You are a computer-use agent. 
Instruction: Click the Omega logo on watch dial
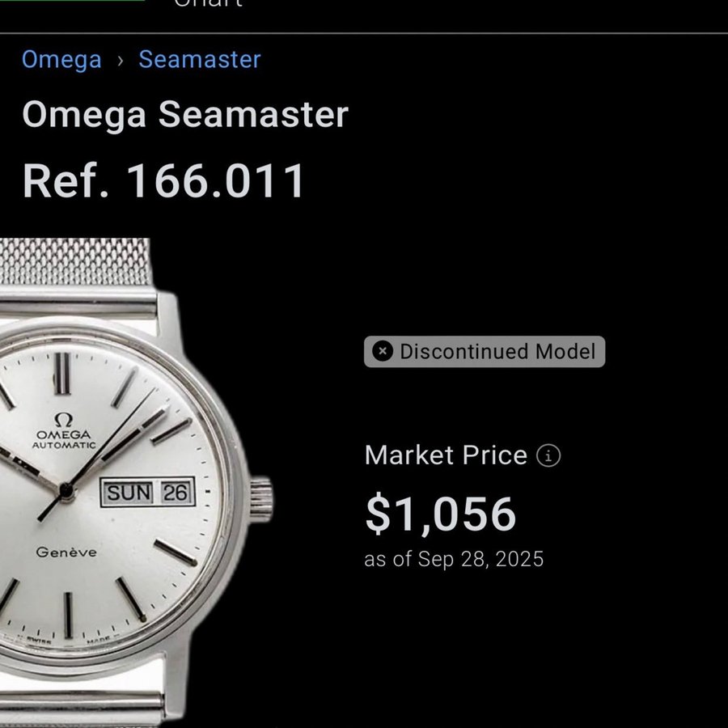point(63,420)
